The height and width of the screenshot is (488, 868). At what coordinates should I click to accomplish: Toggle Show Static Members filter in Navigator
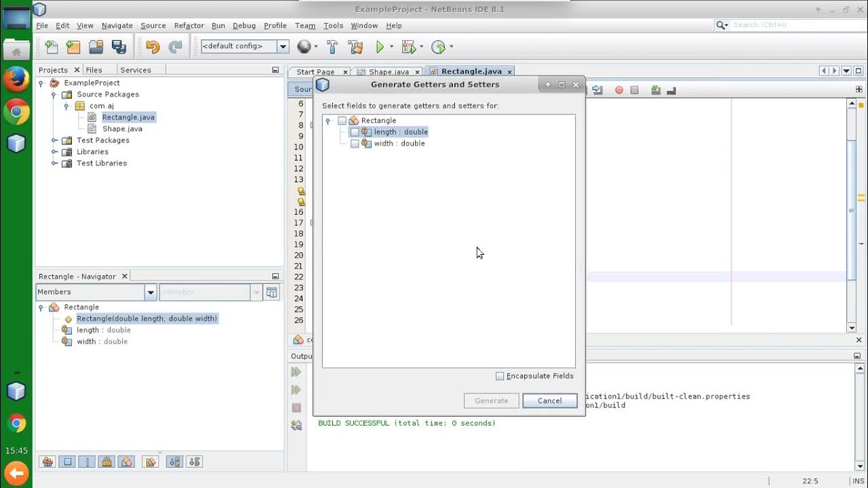(x=87, y=462)
